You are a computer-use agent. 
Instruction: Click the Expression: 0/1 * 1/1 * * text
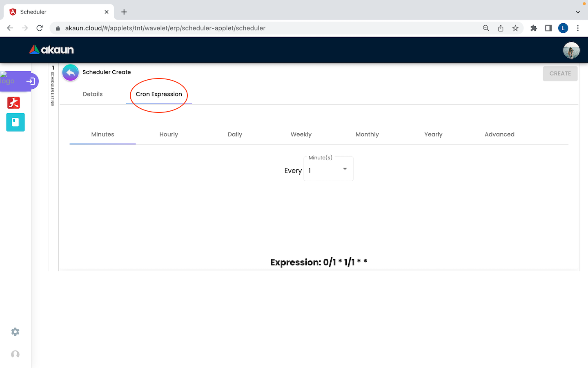(x=318, y=263)
